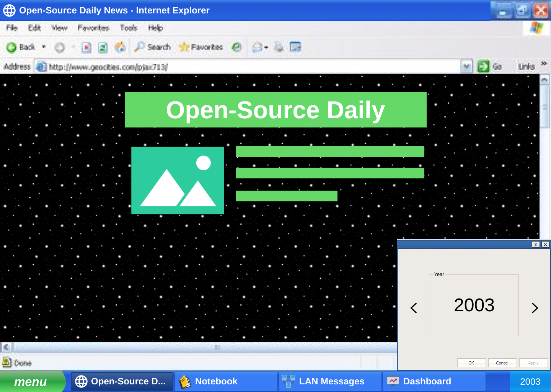Stop loading the page
The image size is (551, 392).
tap(86, 47)
